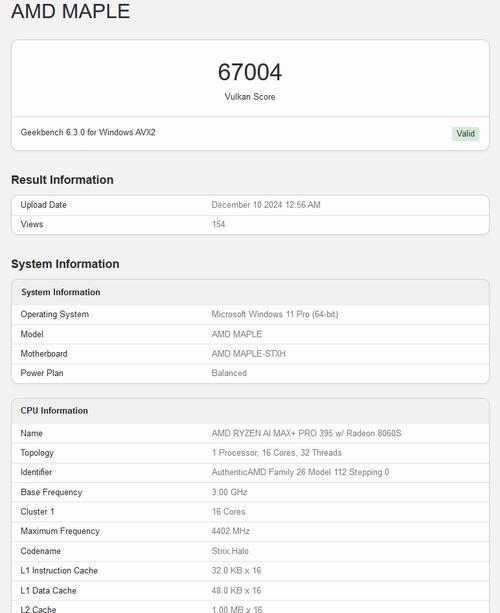The height and width of the screenshot is (613, 500).
Task: Click the Codename label
Action: click(x=41, y=551)
